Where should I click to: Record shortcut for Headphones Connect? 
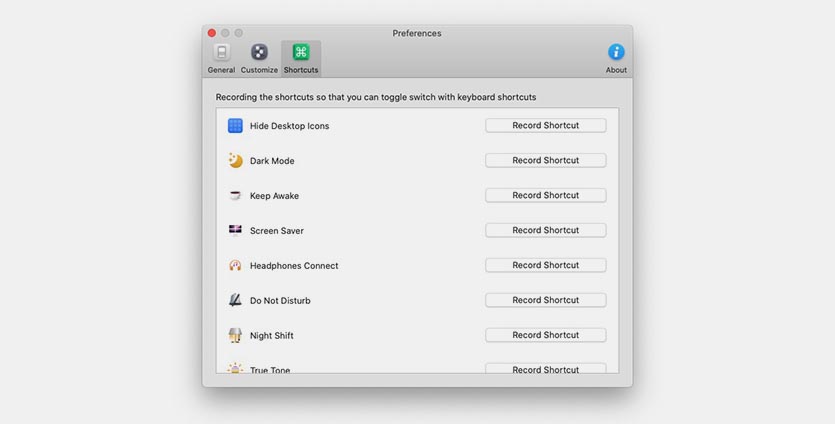(x=545, y=266)
